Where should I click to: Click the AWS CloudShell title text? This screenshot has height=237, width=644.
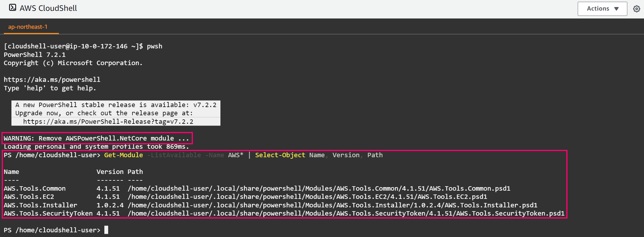coord(48,8)
